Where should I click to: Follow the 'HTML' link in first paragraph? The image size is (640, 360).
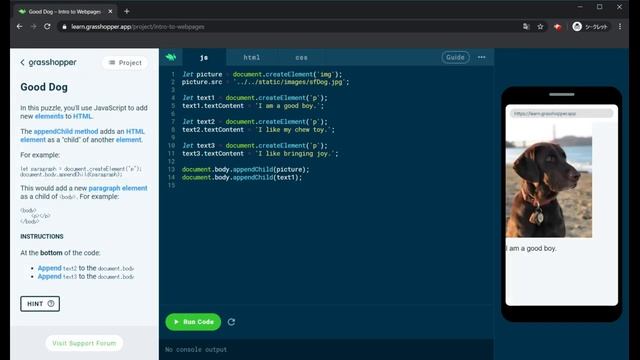click(x=82, y=116)
